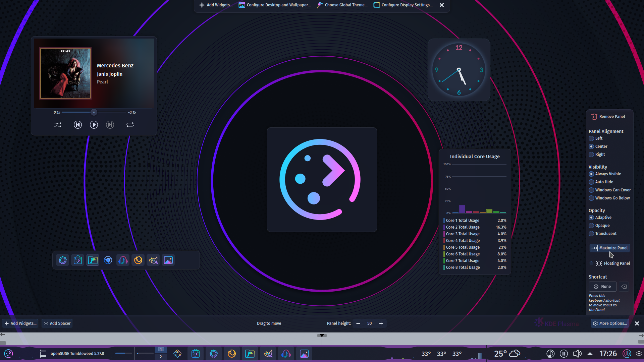Open the shortcut picker labeled None
The image size is (644, 362).
click(602, 286)
